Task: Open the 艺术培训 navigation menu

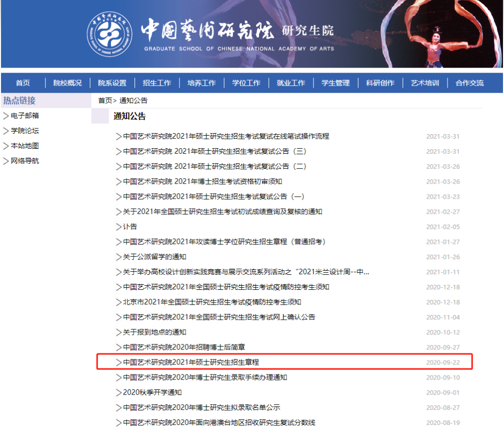Action: [425, 83]
